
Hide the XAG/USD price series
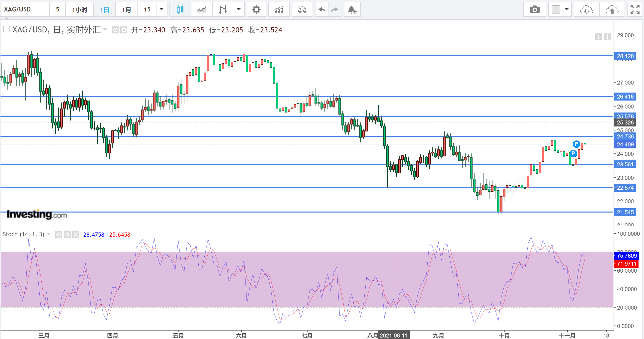coord(115,30)
